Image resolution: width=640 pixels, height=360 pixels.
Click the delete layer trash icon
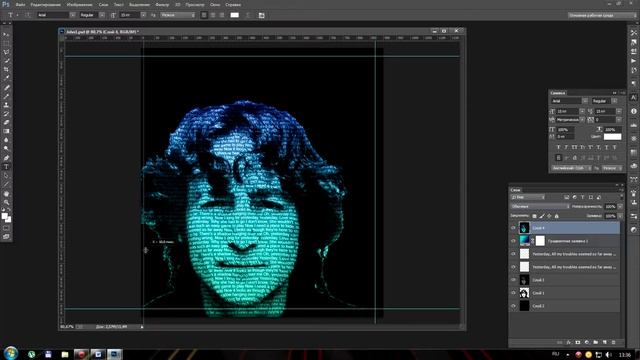613,342
